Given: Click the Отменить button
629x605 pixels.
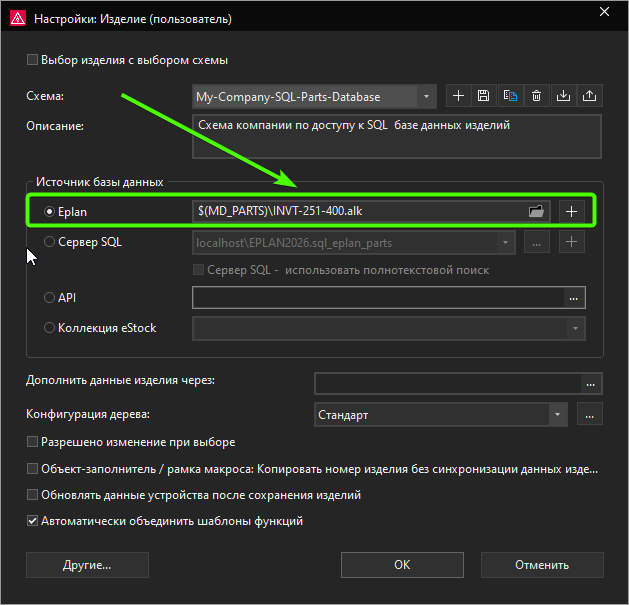Looking at the screenshot, I should (x=542, y=565).
